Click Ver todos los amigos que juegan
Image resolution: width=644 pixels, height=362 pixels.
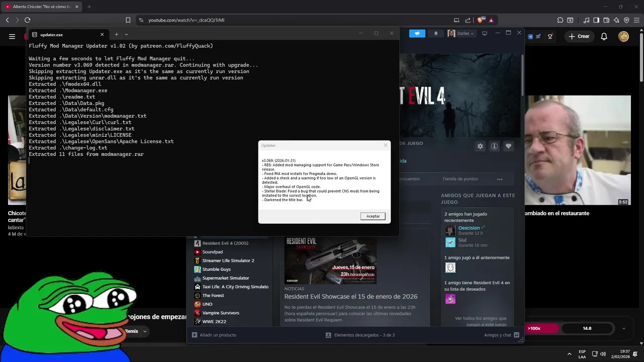(480, 321)
